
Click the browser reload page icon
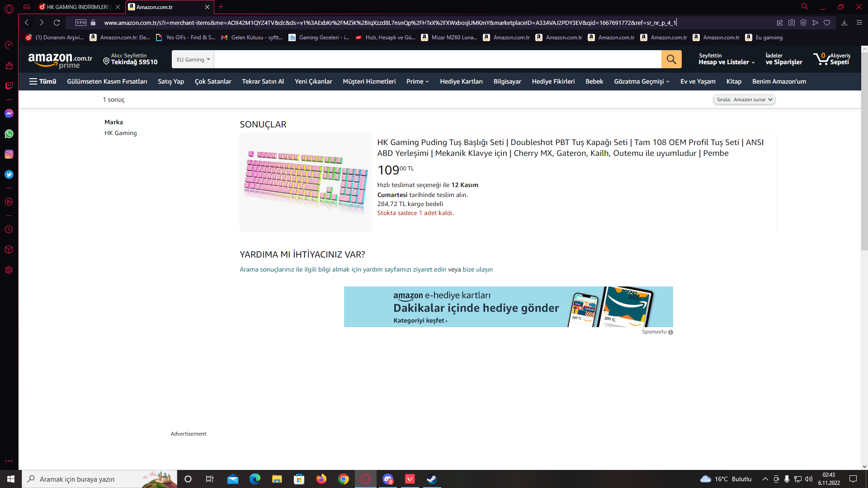(x=57, y=23)
